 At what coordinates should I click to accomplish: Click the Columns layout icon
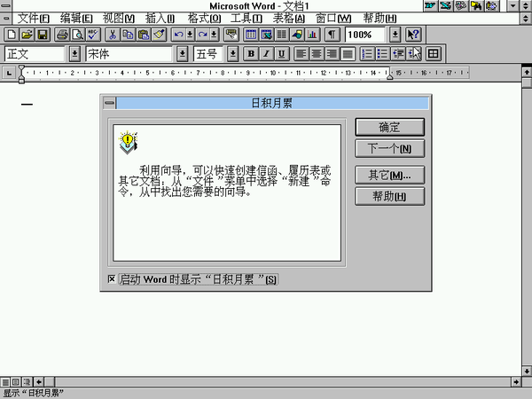coord(282,35)
